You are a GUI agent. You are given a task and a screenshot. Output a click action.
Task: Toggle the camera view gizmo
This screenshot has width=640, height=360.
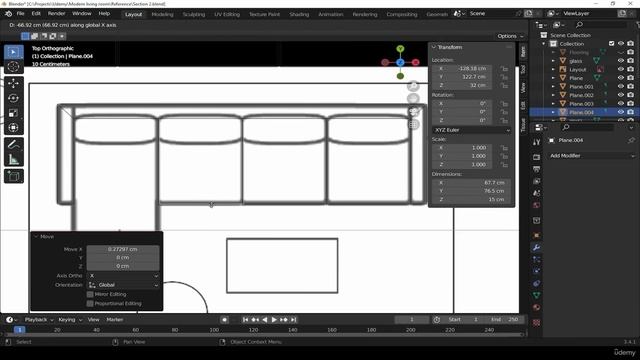pyautogui.click(x=413, y=111)
